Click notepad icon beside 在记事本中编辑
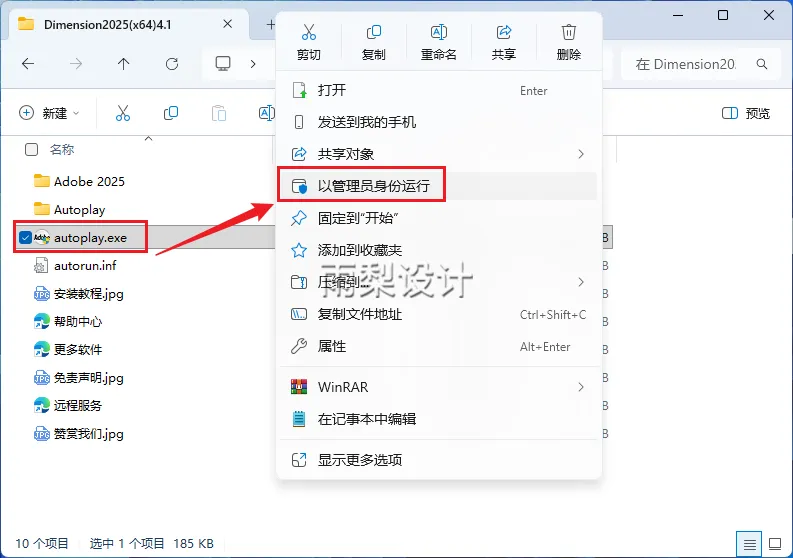Viewport: 793px width, 558px height. click(299, 419)
